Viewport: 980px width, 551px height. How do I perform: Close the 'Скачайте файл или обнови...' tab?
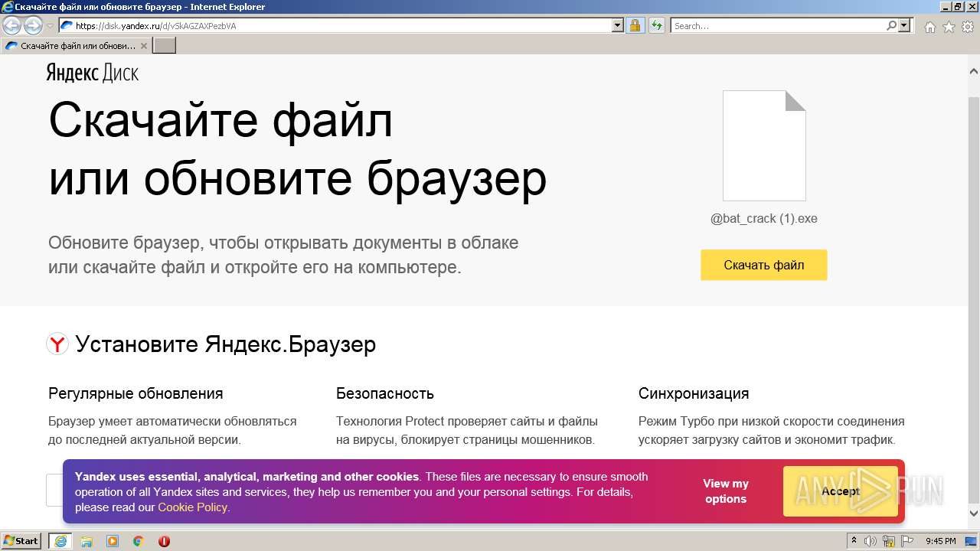point(144,46)
